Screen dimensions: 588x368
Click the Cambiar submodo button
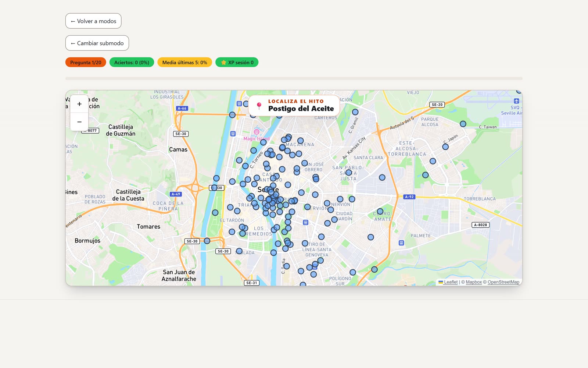tap(97, 43)
